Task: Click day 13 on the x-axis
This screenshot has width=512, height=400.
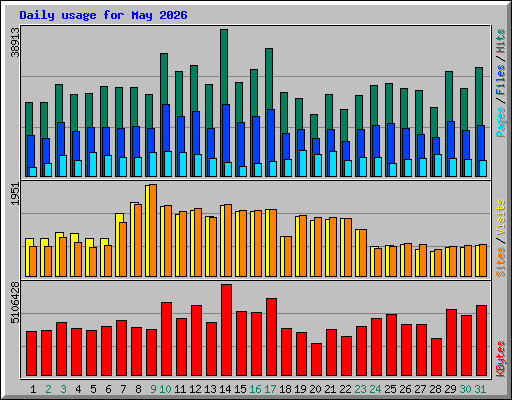Action: tap(210, 389)
